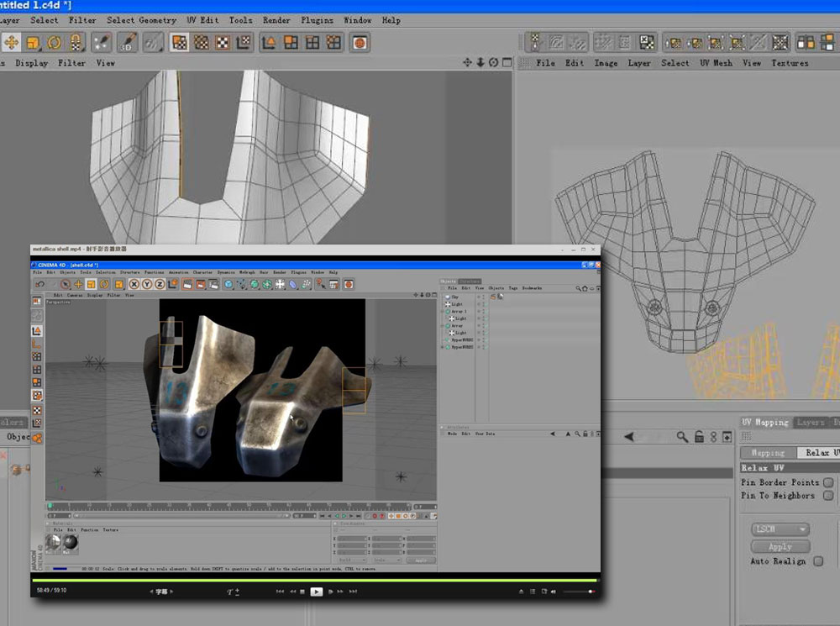Click the magnifier icon in the texture panel
The image size is (840, 626).
[681, 436]
